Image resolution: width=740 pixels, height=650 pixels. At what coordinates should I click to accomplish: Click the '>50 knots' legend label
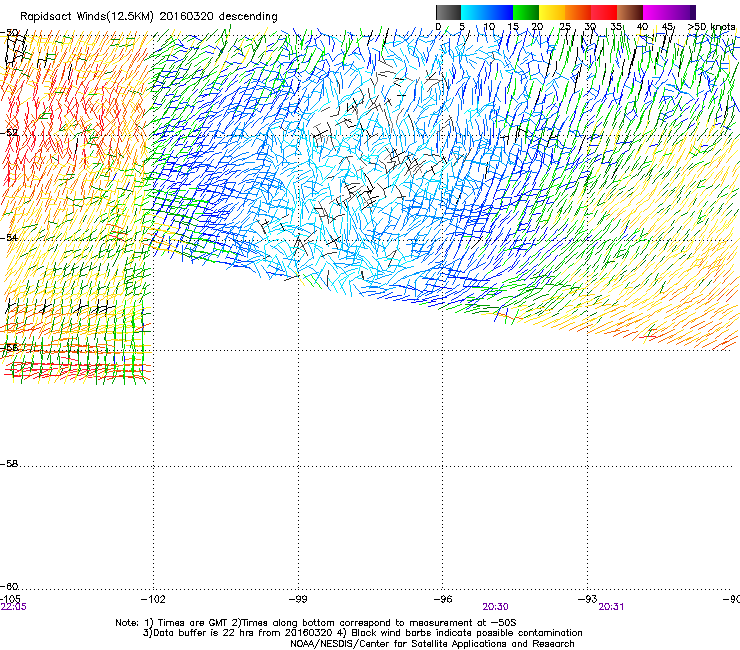[712, 27]
